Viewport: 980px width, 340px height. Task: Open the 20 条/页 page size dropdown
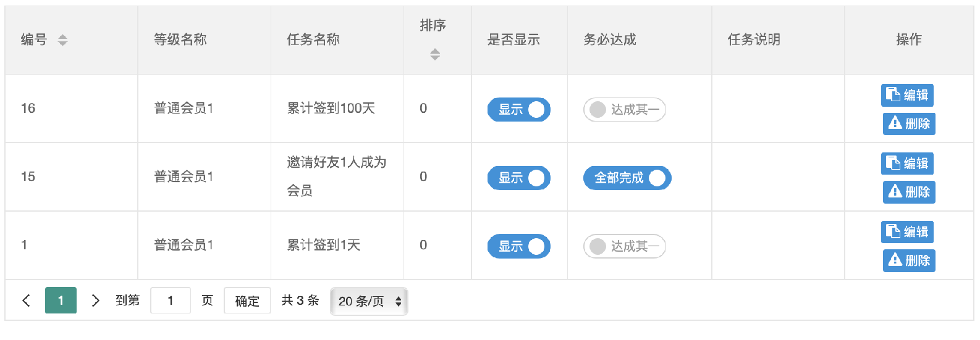pos(369,301)
